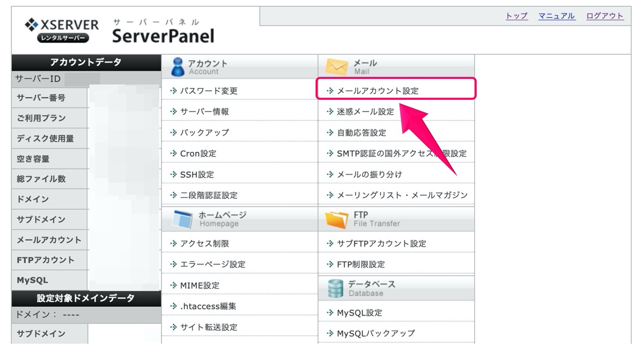Open MySQLバックアップ
This screenshot has height=360, width=644.
(376, 333)
